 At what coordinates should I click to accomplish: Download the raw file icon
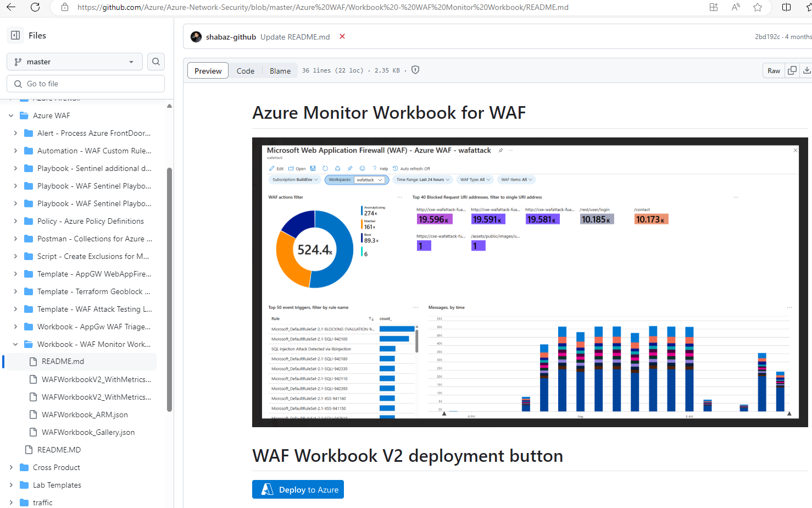[x=806, y=70]
